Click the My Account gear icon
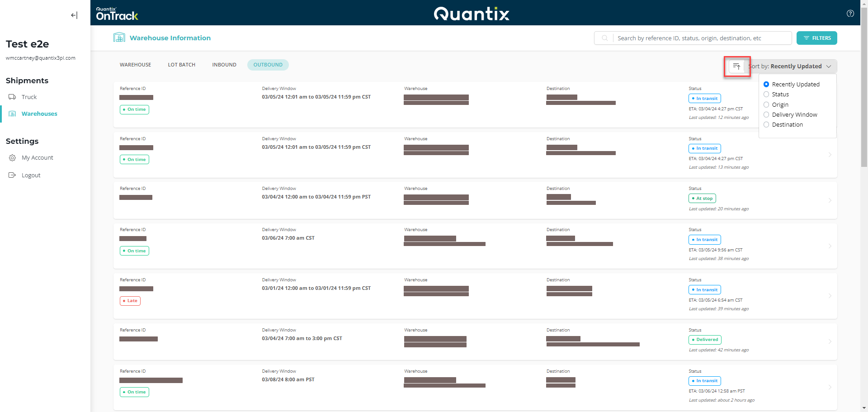868x412 pixels. (x=13, y=158)
